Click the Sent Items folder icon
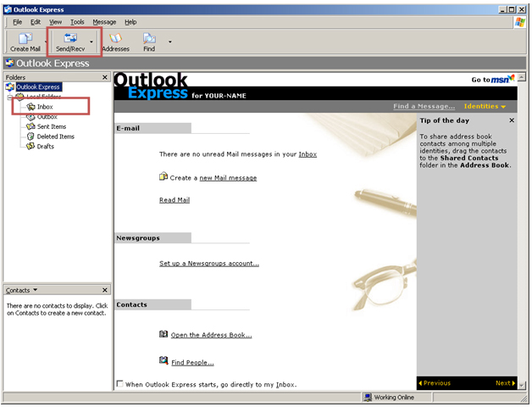 click(30, 126)
